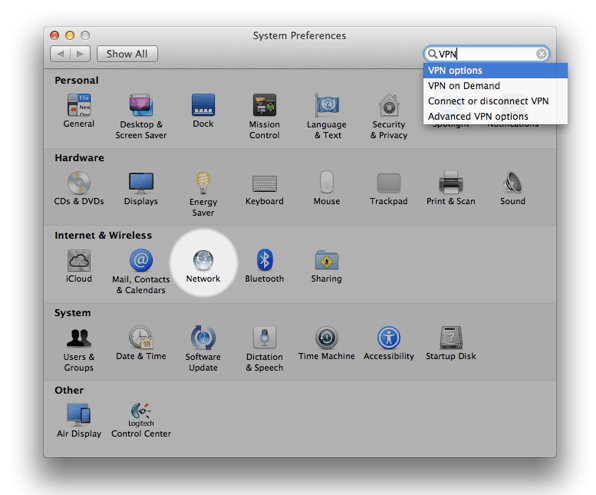596x495 pixels.
Task: Go back with the left arrow button
Action: click(x=60, y=54)
